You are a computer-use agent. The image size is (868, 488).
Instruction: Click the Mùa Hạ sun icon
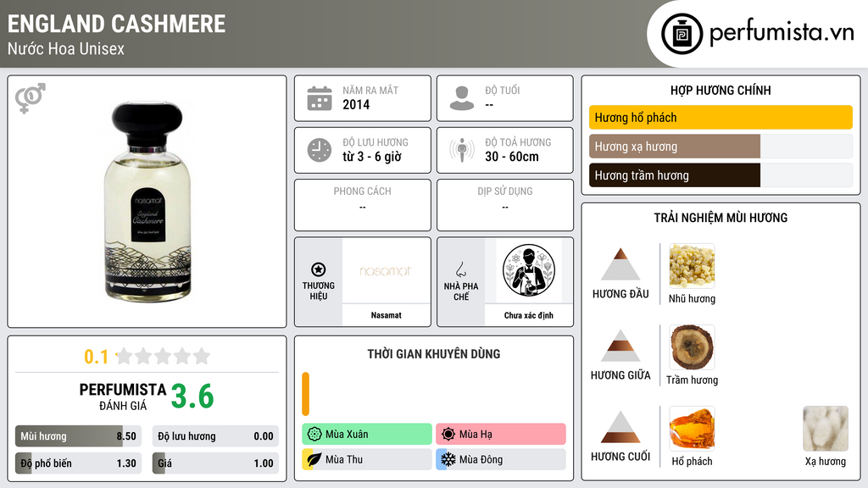[448, 435]
